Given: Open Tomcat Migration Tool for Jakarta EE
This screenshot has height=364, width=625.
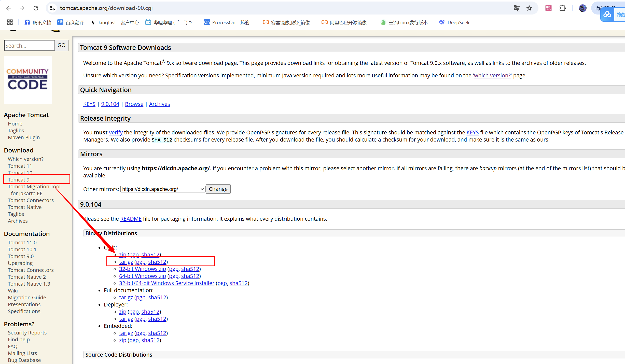Looking at the screenshot, I should point(34,190).
